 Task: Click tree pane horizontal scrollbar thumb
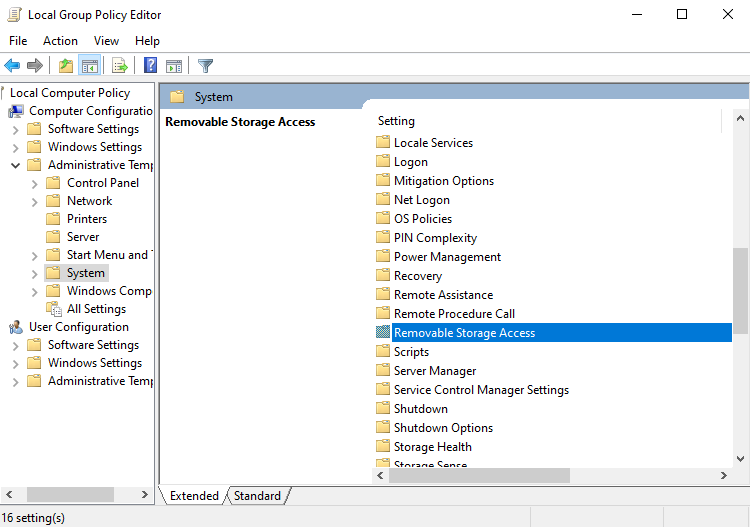coord(70,494)
